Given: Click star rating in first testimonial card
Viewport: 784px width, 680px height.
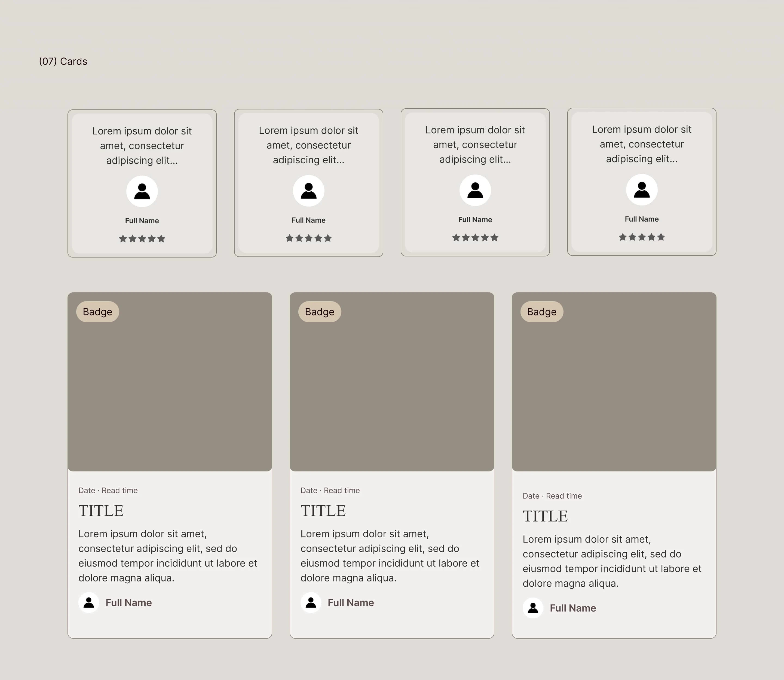Looking at the screenshot, I should tap(142, 239).
